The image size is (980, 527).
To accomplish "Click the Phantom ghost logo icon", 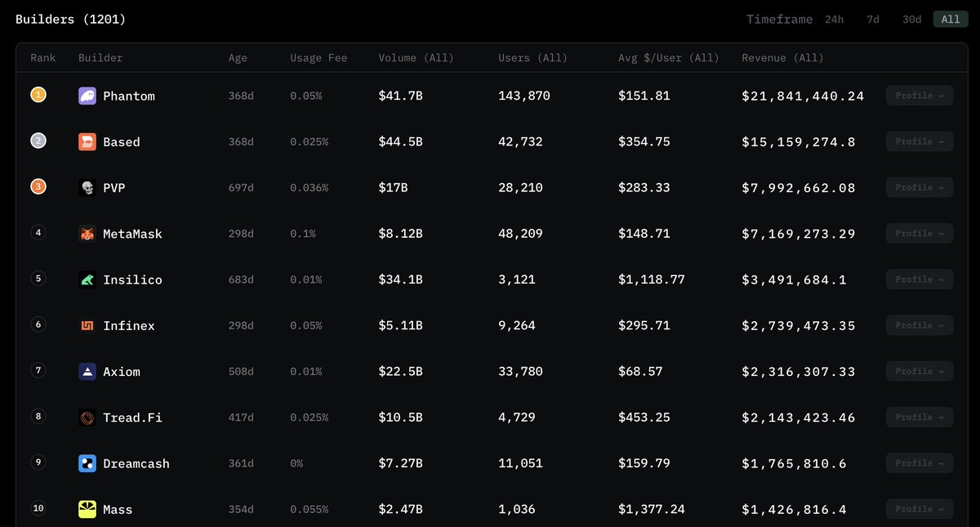I will click(x=87, y=96).
